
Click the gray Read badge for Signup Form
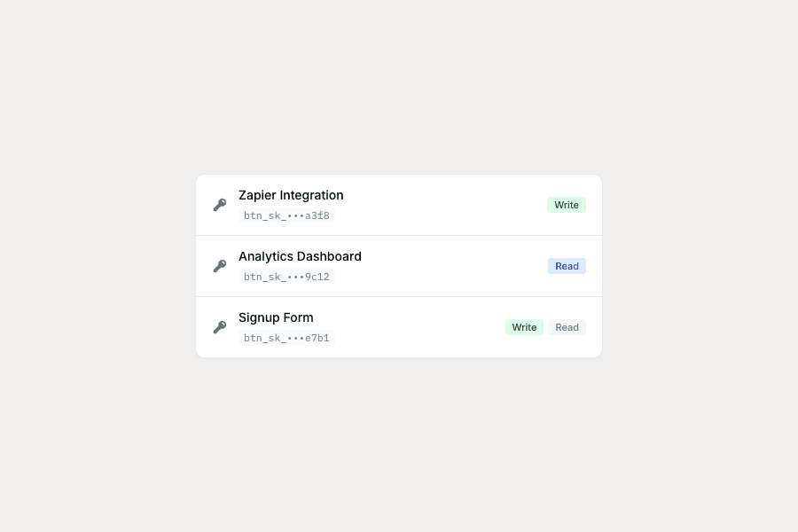pos(567,327)
